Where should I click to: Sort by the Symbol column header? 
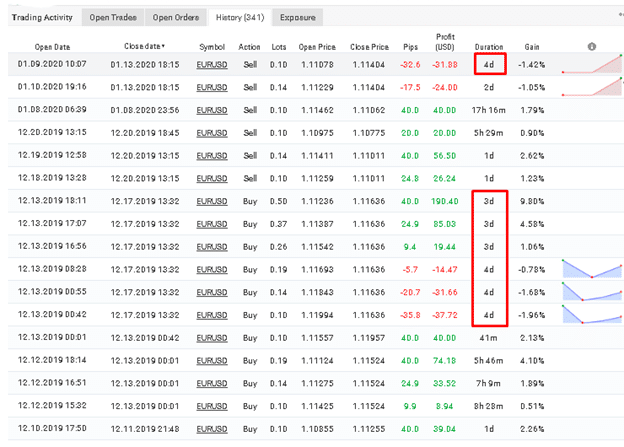[212, 47]
